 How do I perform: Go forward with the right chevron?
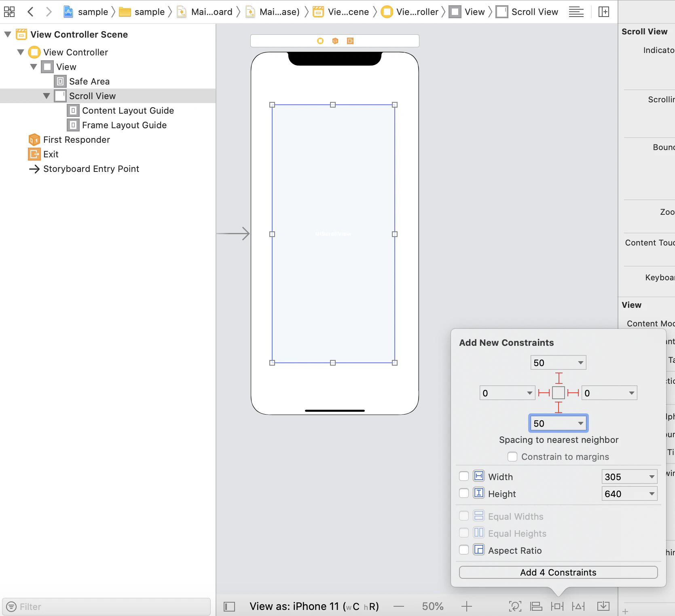point(49,12)
